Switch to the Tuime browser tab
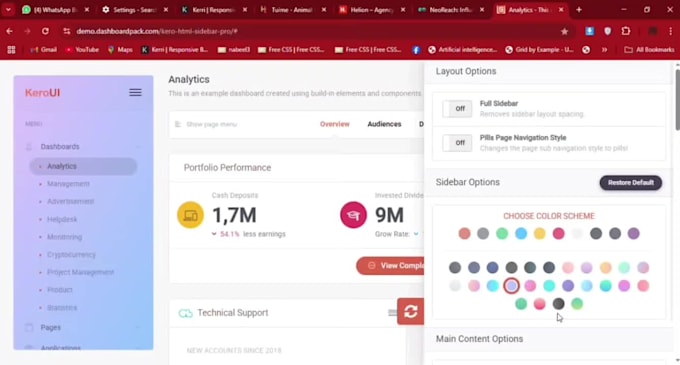680x365 pixels. (x=292, y=10)
